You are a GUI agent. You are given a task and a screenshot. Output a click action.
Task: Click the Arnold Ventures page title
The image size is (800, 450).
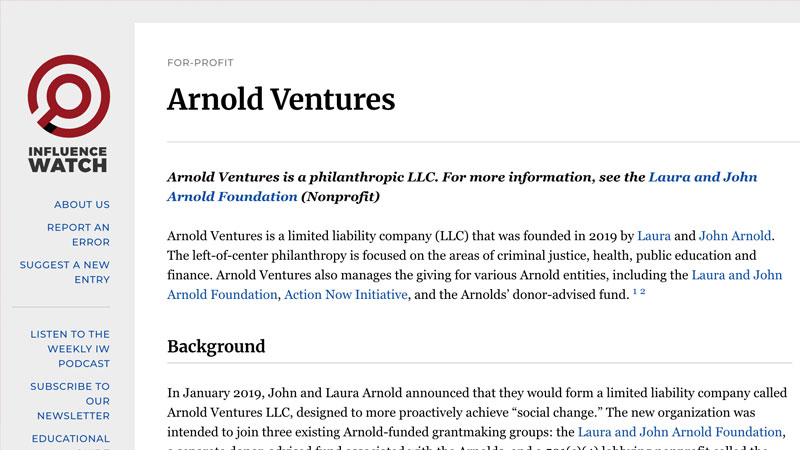pos(281,99)
